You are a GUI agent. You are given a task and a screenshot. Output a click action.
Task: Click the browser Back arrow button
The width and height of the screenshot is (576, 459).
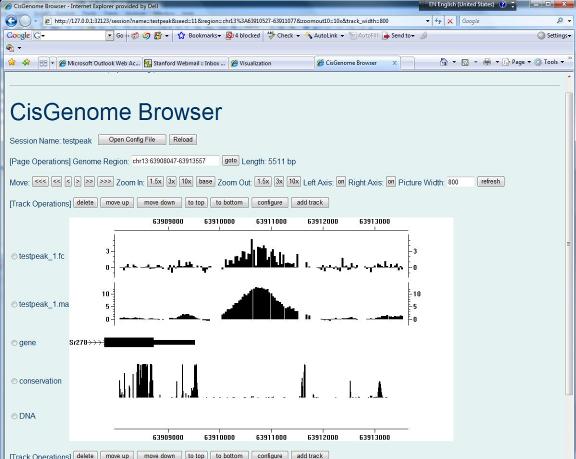11,21
